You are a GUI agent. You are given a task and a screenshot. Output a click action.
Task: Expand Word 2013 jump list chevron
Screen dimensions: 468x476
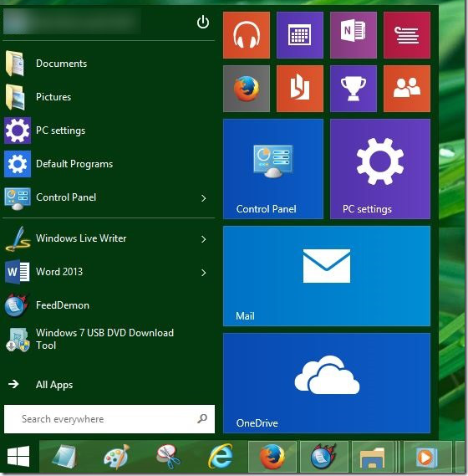click(204, 273)
